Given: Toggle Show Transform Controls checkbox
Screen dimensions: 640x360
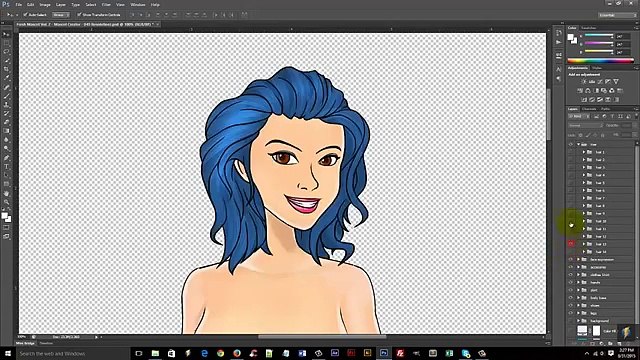Looking at the screenshot, I should click(79, 15).
